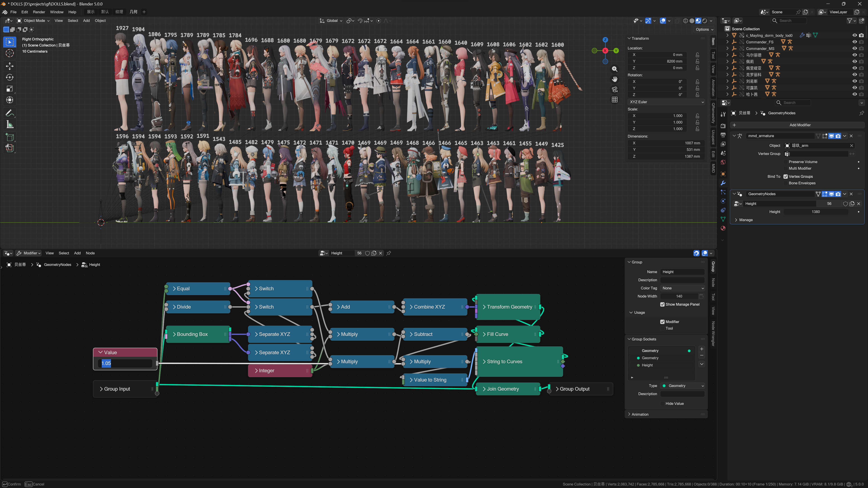Select the combined Transform tool

[x=10, y=100]
